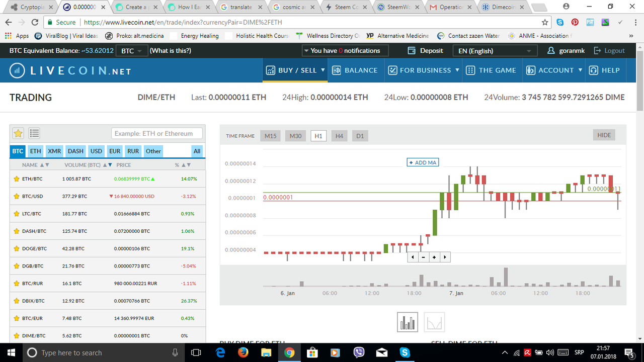Toggle favorite star for BTC/USD
644x362 pixels.
(x=16, y=196)
